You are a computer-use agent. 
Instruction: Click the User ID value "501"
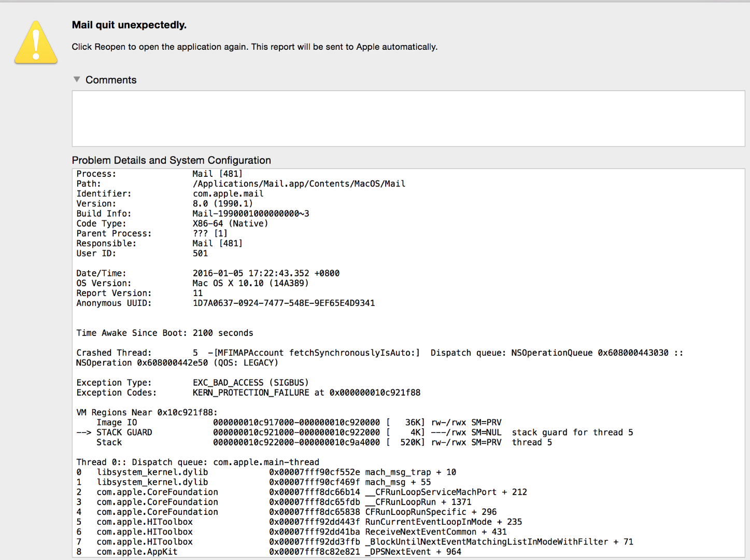tap(200, 253)
